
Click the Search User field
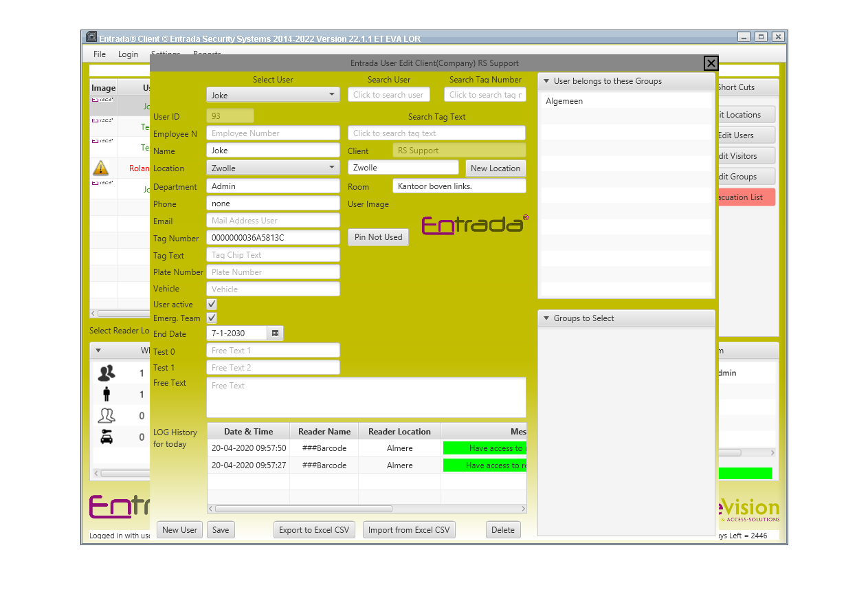[x=389, y=95]
